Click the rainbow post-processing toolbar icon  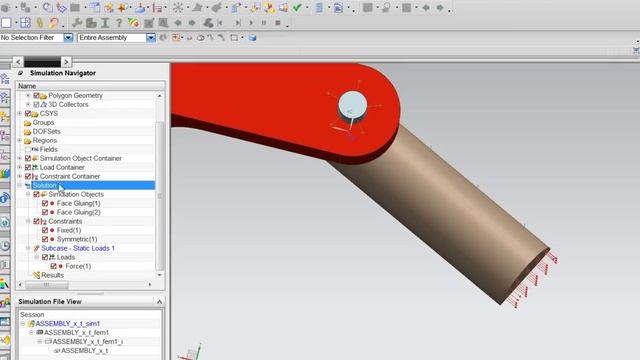pyautogui.click(x=133, y=23)
